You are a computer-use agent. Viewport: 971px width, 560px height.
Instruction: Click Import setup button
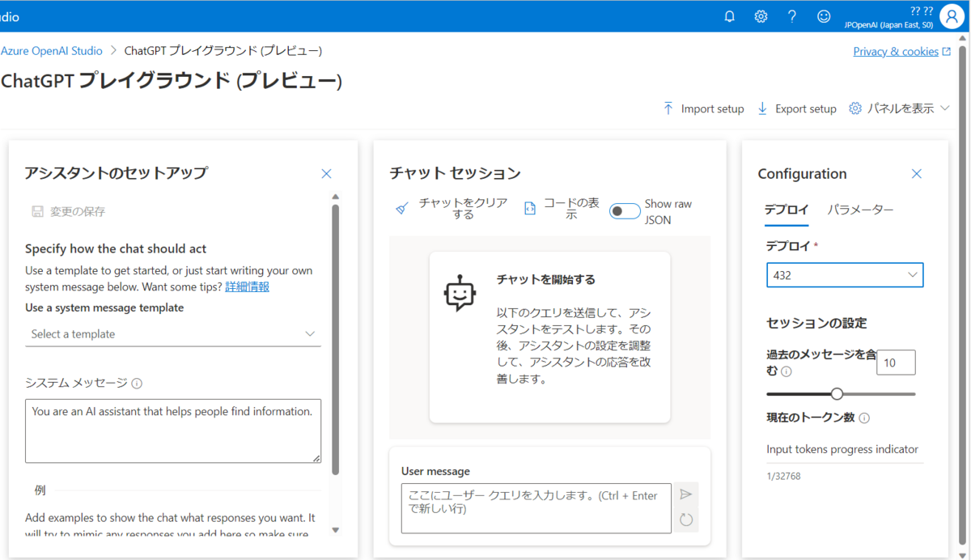point(703,108)
